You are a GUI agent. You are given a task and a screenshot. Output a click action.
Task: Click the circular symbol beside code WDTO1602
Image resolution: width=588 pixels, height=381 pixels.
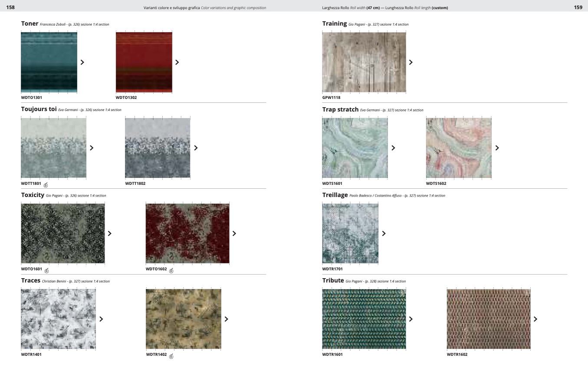[x=171, y=271]
